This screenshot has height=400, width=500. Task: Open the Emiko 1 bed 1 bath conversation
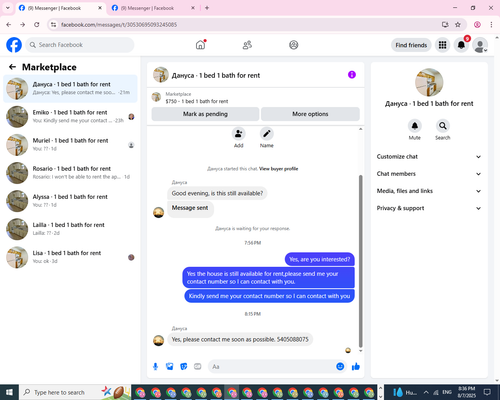point(70,117)
